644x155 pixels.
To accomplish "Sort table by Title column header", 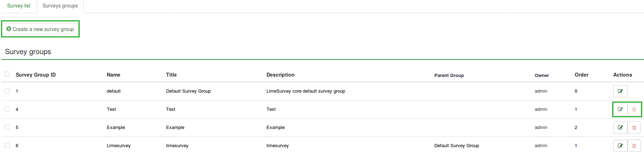I will coord(171,75).
